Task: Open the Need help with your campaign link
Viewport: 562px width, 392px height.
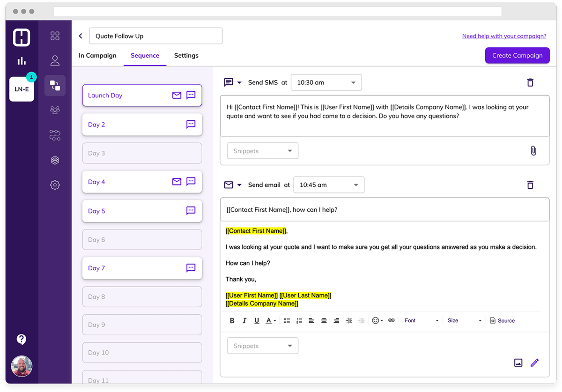Action: click(x=504, y=36)
